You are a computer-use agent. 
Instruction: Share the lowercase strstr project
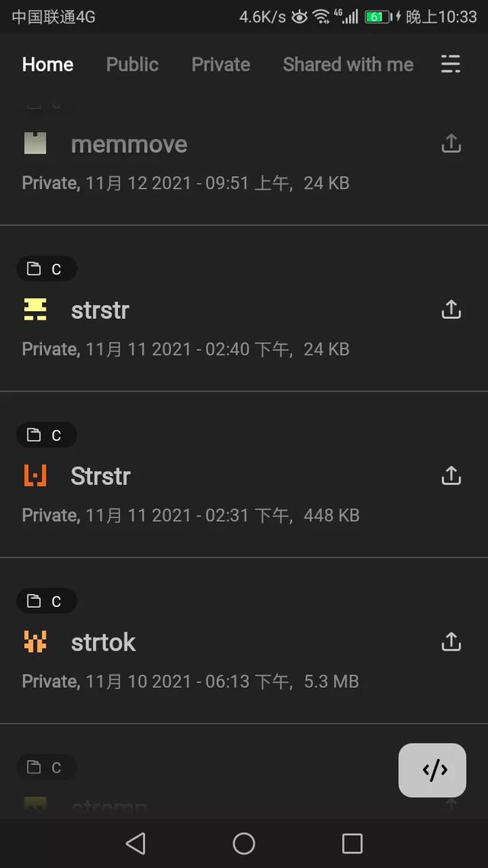(x=451, y=310)
